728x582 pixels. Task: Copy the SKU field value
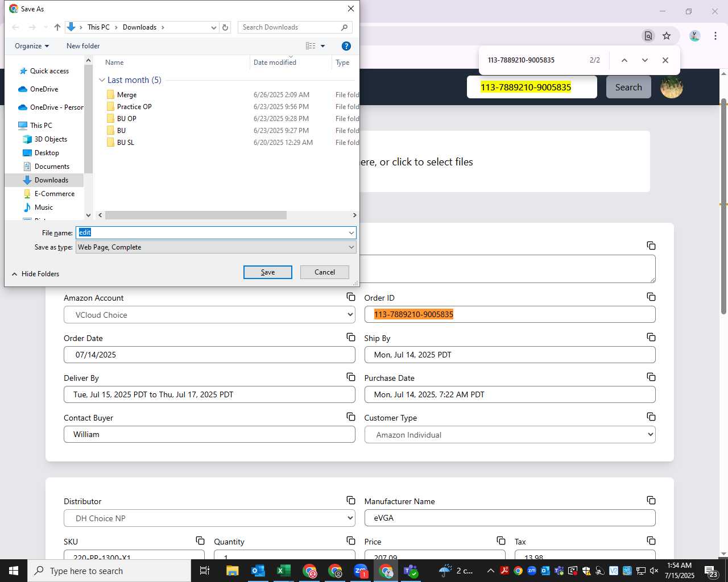[x=200, y=541]
